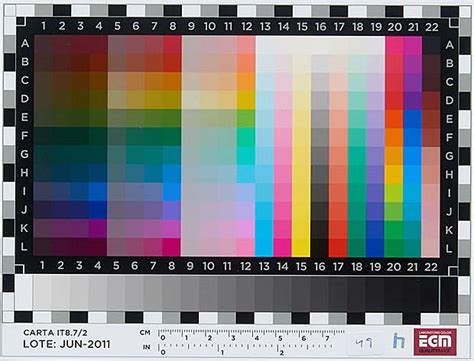This screenshot has width=474, height=361.
Task: Click the '2' mark on the IN ruler
Action: coord(282,353)
